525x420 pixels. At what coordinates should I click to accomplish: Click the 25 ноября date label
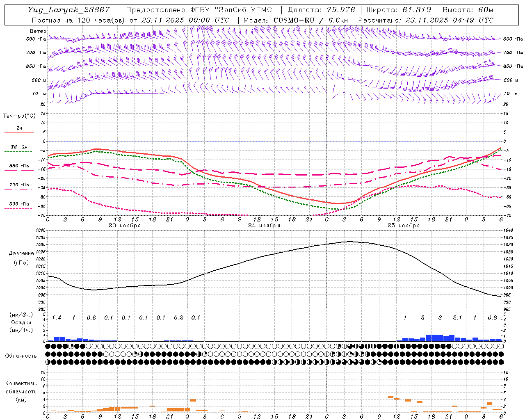pyautogui.click(x=404, y=226)
